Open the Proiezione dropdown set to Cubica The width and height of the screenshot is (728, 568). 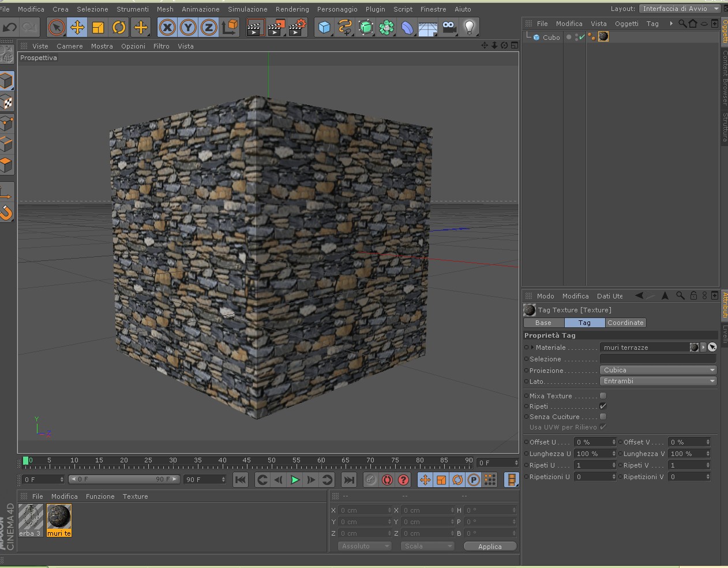pyautogui.click(x=658, y=370)
